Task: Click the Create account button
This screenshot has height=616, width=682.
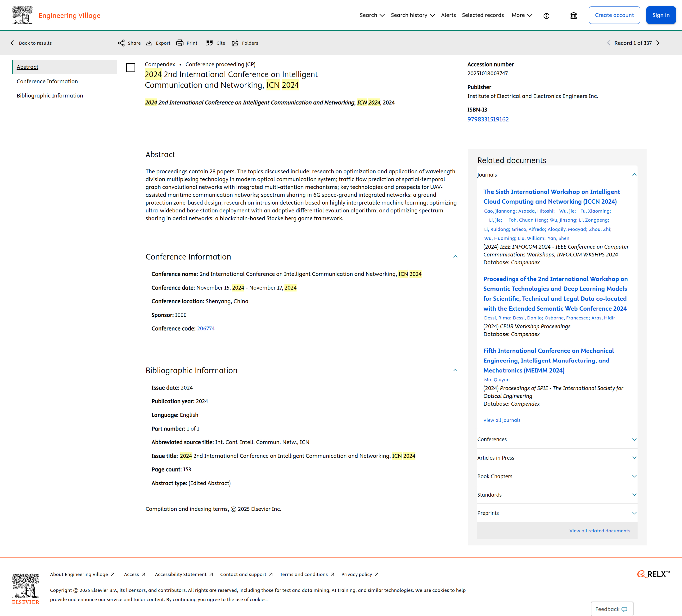Action: pos(614,15)
